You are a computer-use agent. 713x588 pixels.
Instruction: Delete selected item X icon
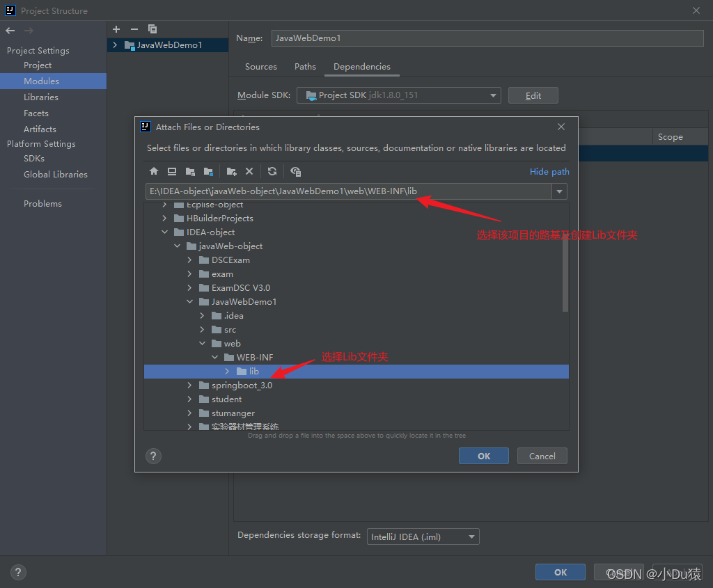click(249, 171)
